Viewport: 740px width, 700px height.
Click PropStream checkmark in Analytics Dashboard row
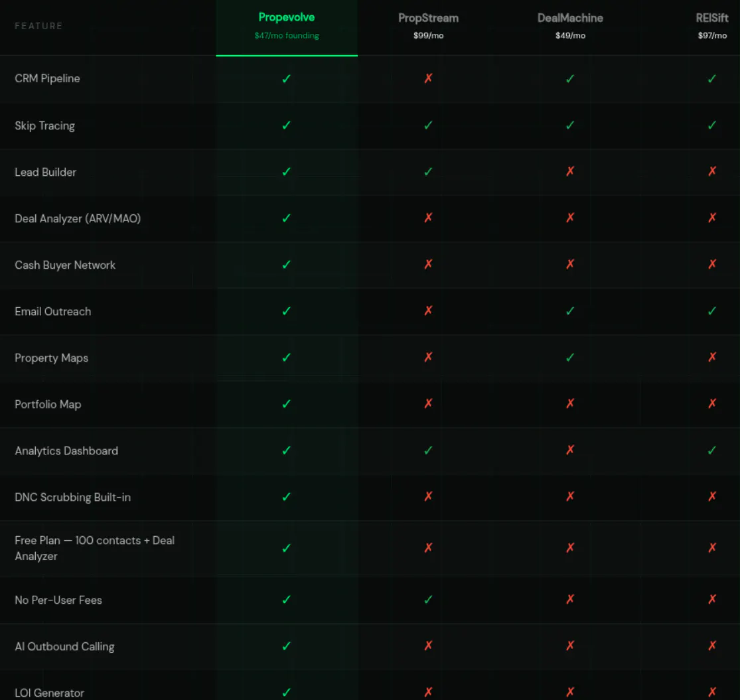[x=428, y=451]
